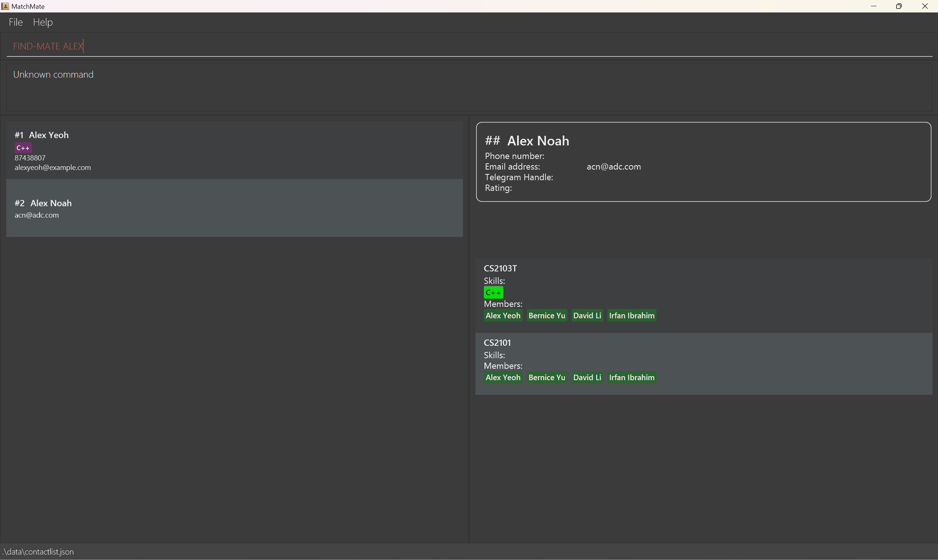Click the purple C++ tag on Alex Yeoh

click(x=23, y=148)
